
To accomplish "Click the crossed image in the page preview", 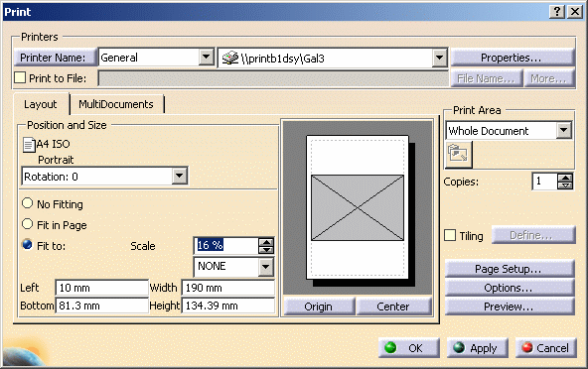I will tap(358, 207).
